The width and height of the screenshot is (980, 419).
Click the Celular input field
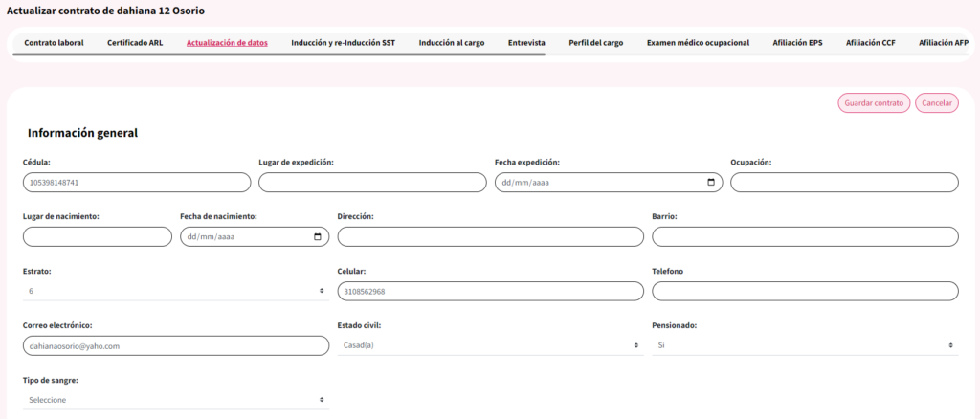tap(491, 291)
